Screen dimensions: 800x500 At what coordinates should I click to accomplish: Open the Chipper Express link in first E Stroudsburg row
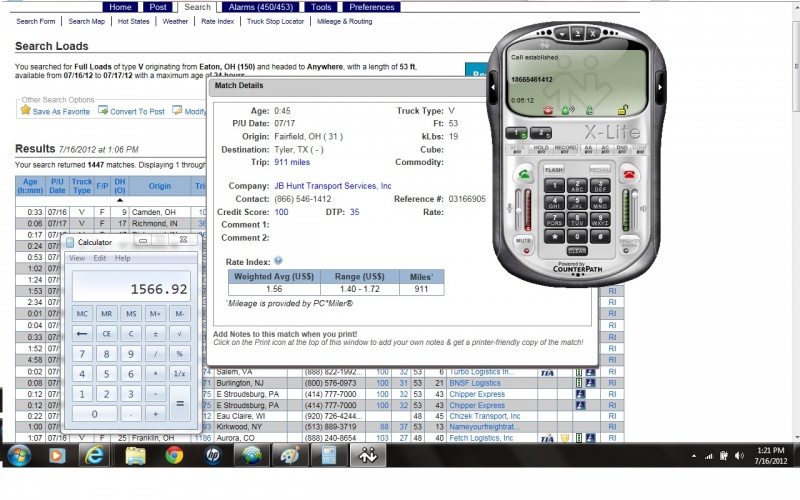[x=477, y=394]
